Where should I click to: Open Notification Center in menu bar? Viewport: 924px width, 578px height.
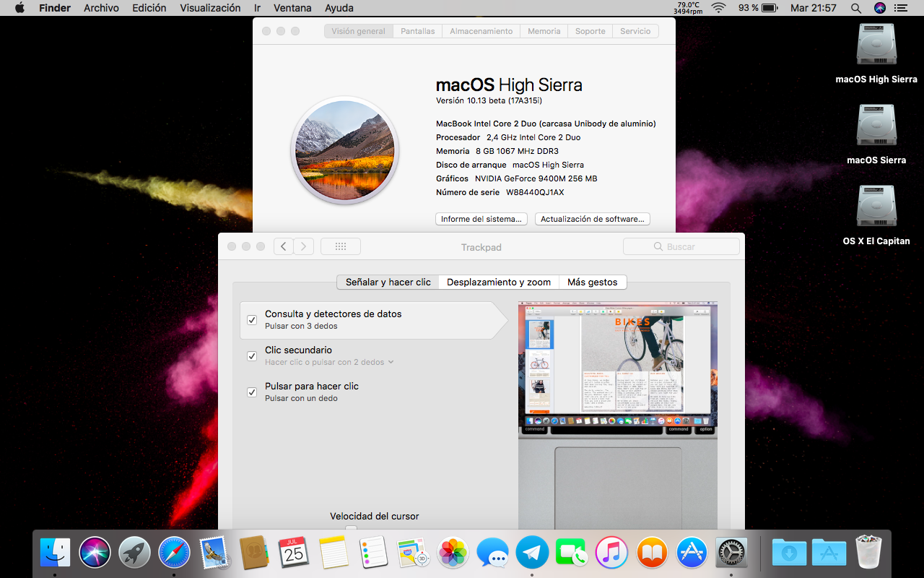[x=900, y=8]
